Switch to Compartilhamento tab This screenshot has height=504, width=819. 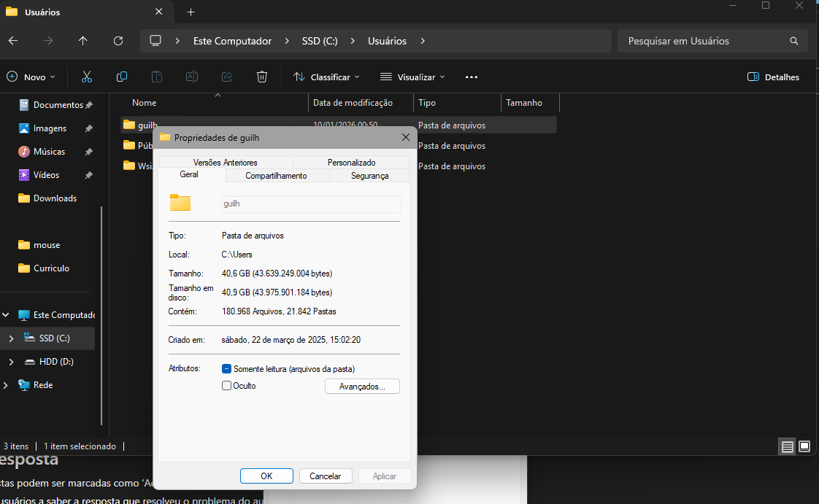coord(276,176)
